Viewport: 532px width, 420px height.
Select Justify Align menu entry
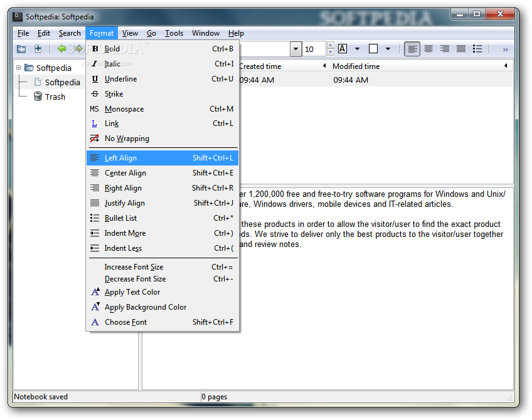click(x=162, y=203)
